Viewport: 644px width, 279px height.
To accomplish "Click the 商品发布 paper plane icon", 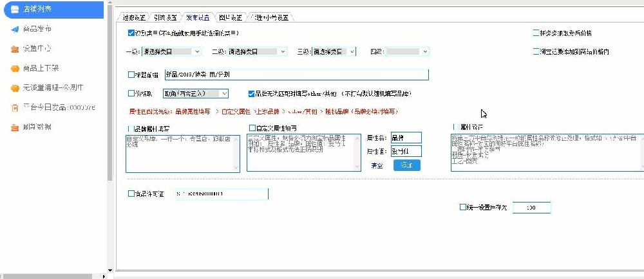I will 15,29.
